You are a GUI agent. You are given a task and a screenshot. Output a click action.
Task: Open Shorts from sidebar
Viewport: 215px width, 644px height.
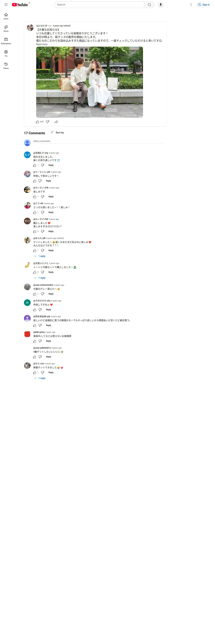tap(6, 28)
